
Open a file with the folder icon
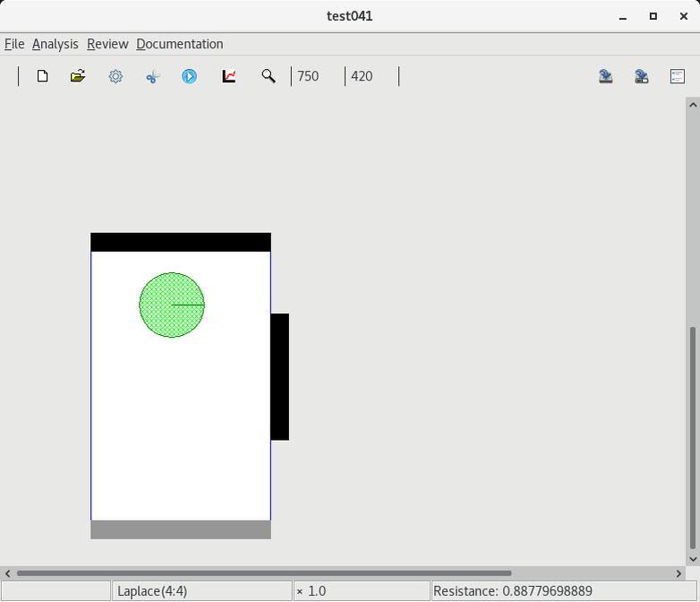[x=78, y=76]
